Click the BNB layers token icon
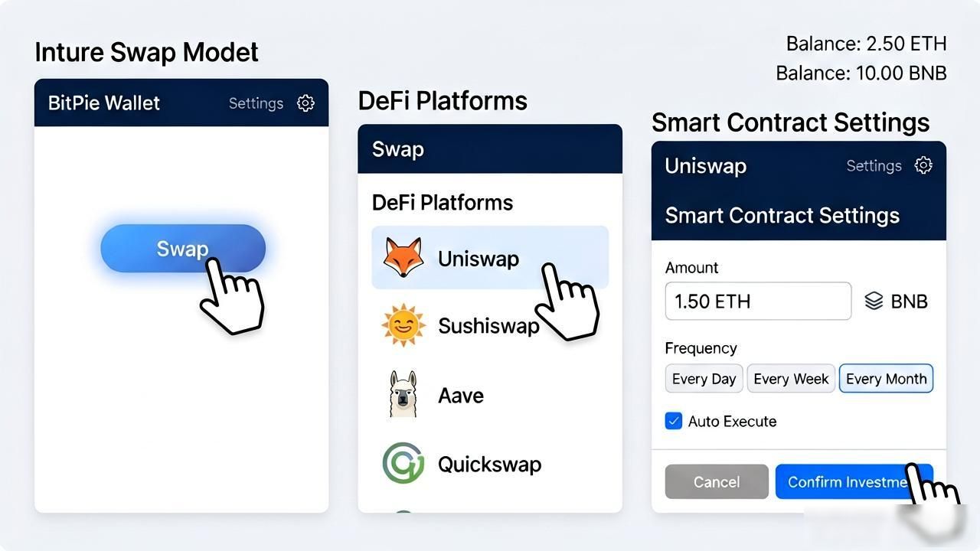980x551 pixels. point(874,301)
